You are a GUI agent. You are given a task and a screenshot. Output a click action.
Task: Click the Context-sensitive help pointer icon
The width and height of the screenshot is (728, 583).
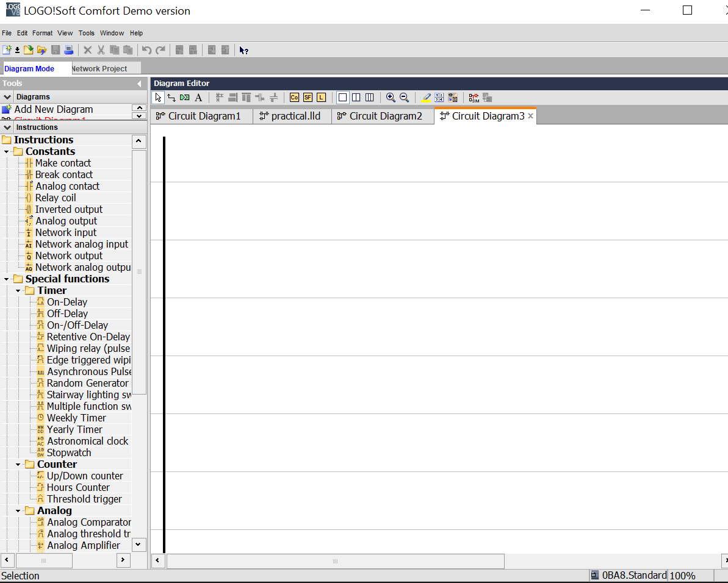point(243,50)
